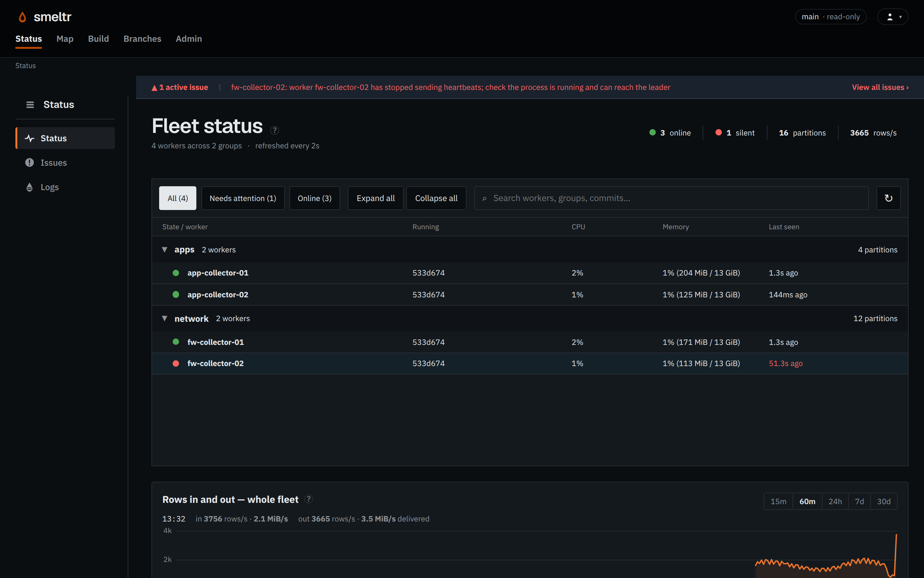
Task: Click the 3 online fleet stat
Action: coord(670,133)
